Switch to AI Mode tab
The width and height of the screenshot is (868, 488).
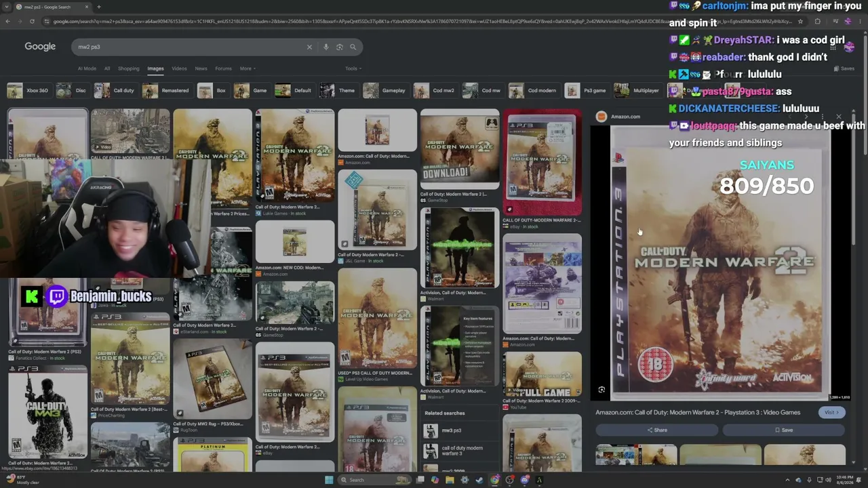pyautogui.click(x=87, y=68)
